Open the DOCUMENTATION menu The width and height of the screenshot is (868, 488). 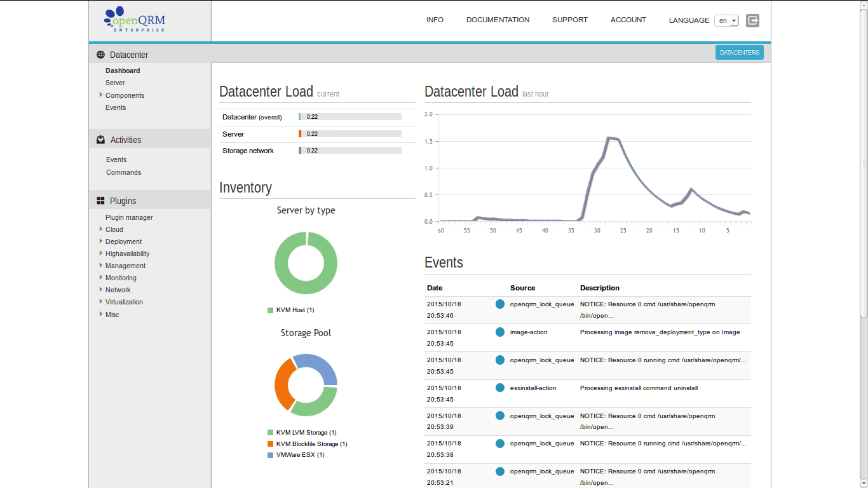tap(498, 20)
